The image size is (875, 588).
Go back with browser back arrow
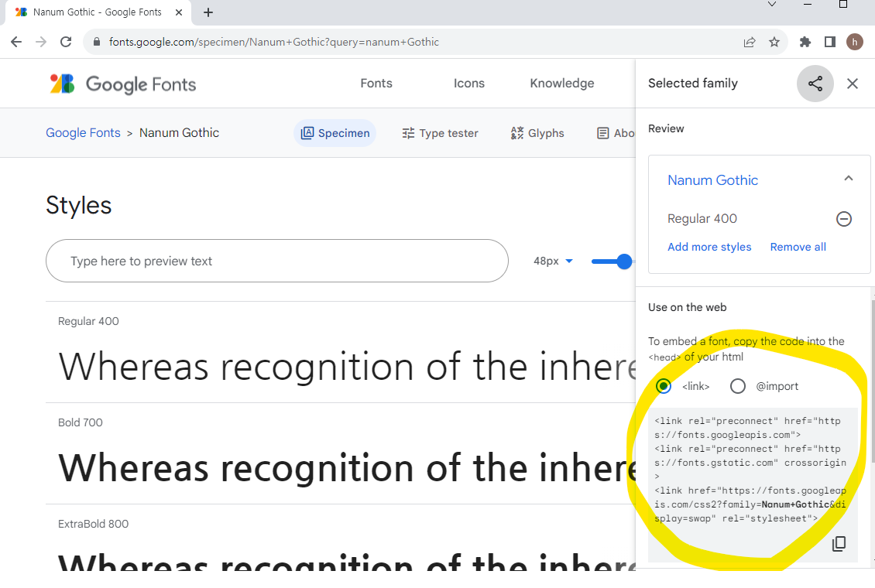click(16, 42)
